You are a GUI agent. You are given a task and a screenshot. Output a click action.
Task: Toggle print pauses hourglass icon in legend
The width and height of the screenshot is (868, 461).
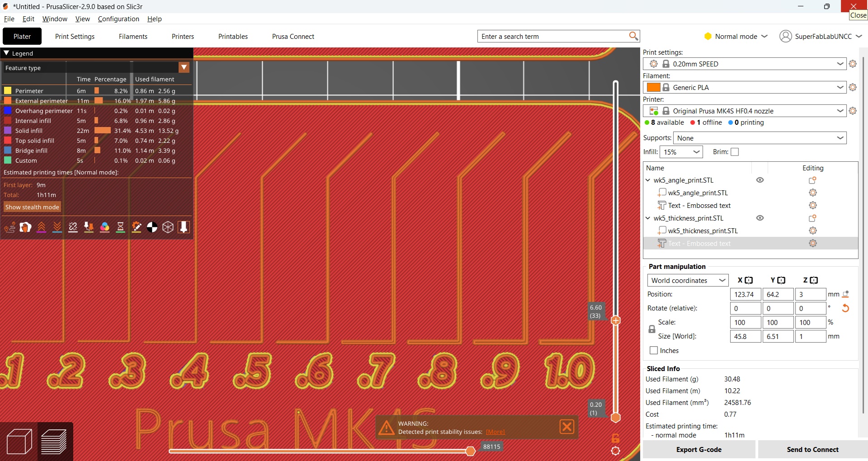coord(120,227)
